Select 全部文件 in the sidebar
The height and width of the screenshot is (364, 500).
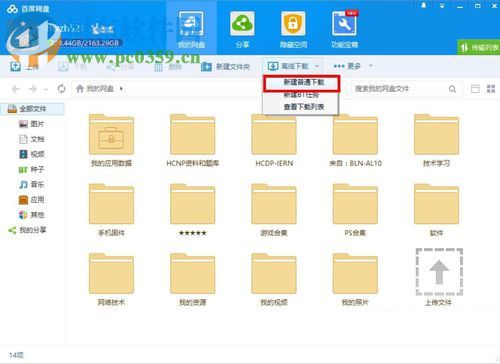tap(32, 109)
